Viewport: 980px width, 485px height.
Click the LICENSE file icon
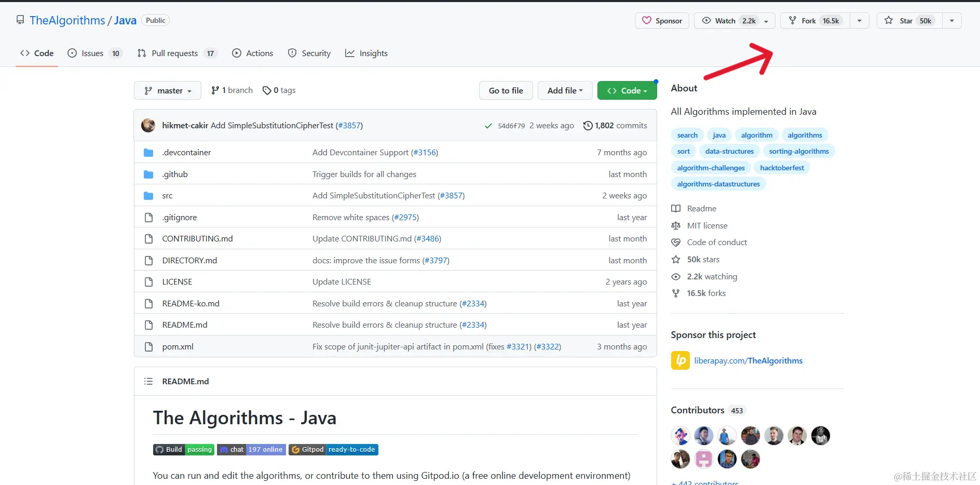148,282
